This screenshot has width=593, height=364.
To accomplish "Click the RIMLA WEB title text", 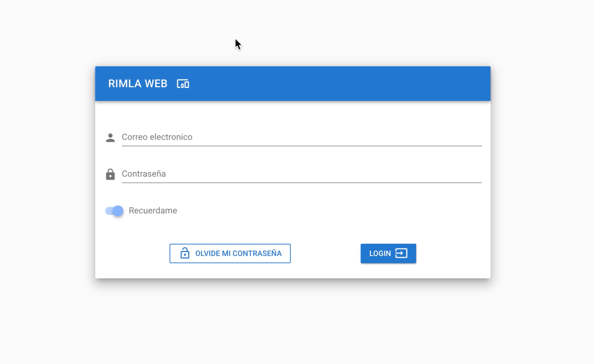I will click(x=138, y=84).
